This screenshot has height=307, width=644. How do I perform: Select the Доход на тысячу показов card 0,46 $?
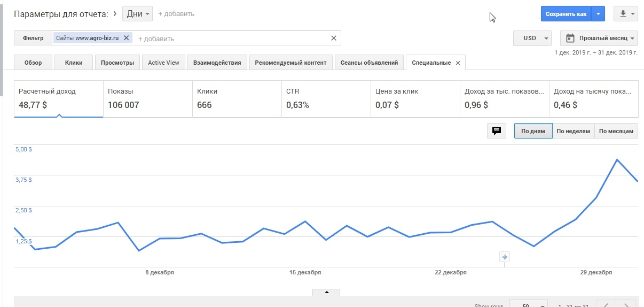593,99
